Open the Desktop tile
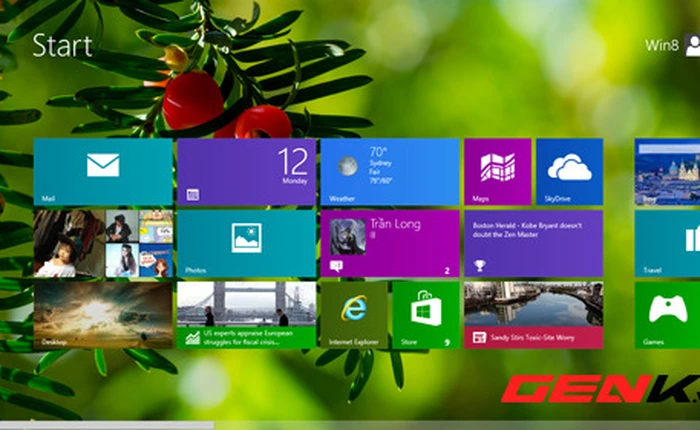700x430 pixels. point(103,315)
